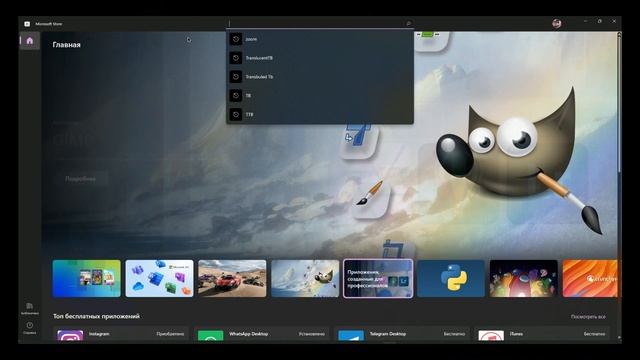Select the Translucent Tb search suggestion
The image size is (640, 360).
click(320, 77)
